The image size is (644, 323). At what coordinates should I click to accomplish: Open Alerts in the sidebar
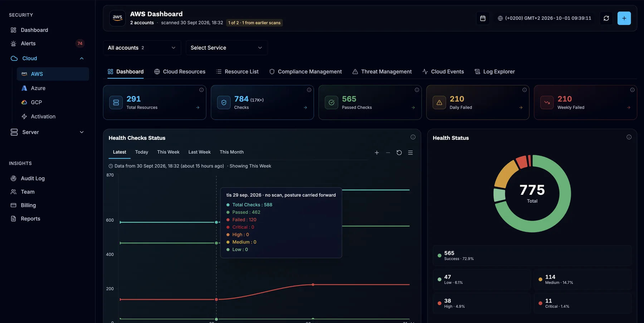[x=48, y=44]
